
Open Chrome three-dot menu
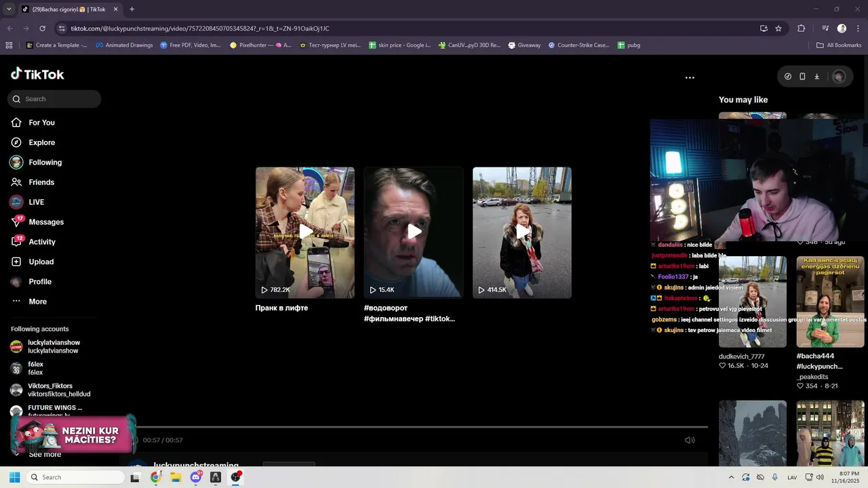click(x=858, y=28)
